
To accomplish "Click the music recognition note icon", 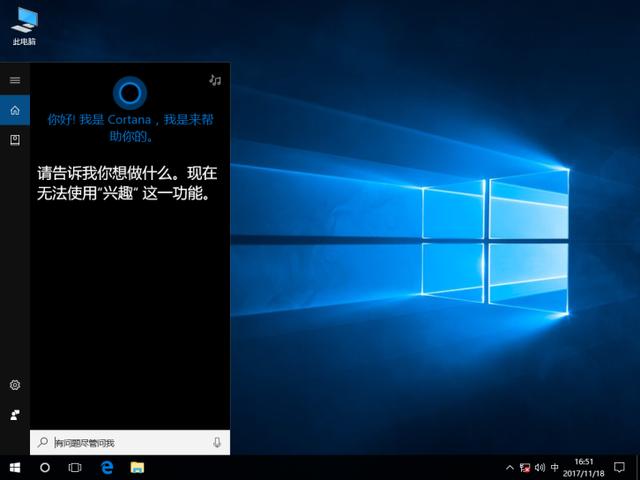I will coord(215,80).
